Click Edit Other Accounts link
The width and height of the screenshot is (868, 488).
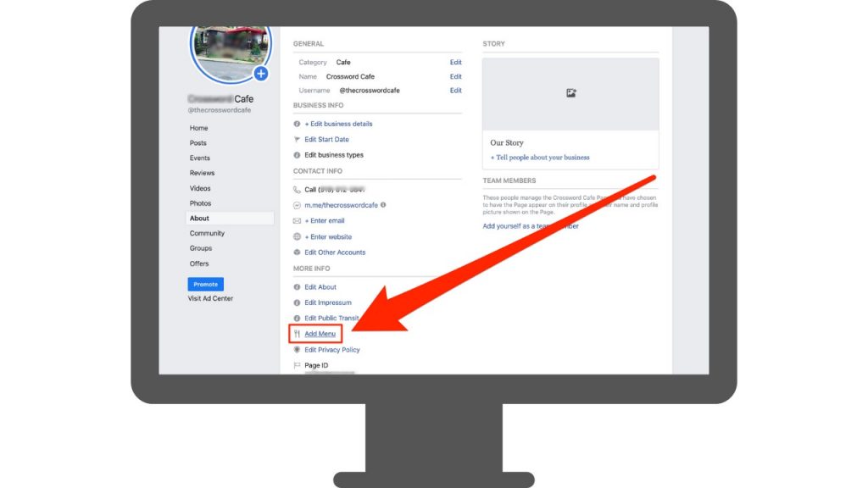pyautogui.click(x=335, y=252)
